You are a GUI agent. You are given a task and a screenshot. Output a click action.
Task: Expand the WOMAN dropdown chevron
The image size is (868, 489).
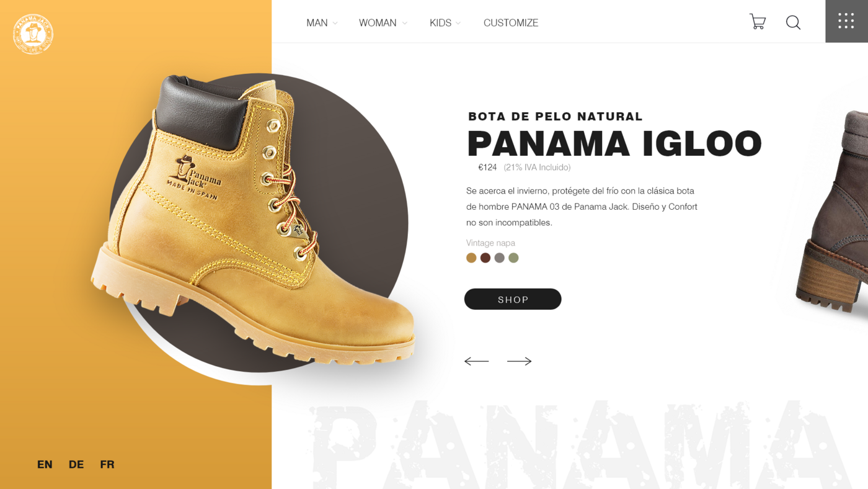(x=405, y=24)
